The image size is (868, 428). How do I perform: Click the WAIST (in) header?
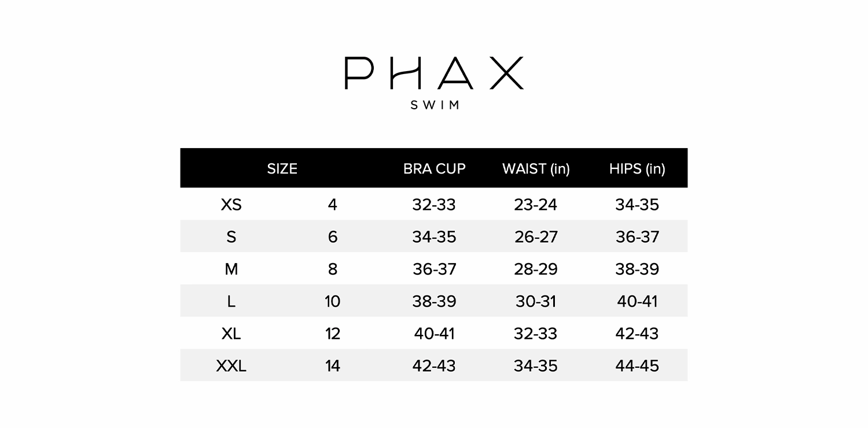point(536,169)
